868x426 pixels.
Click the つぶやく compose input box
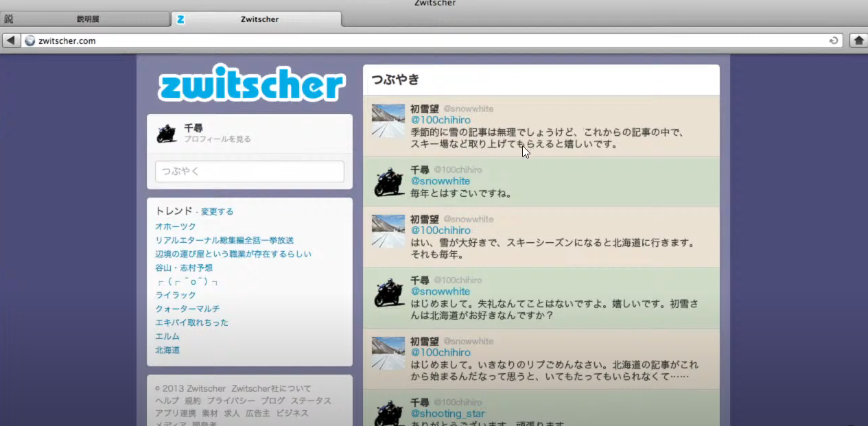pyautogui.click(x=250, y=171)
